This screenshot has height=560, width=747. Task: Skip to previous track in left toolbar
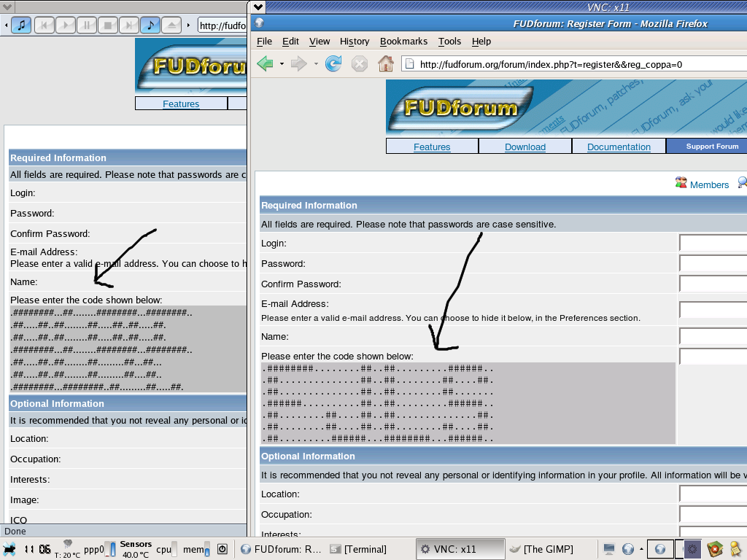click(x=44, y=25)
